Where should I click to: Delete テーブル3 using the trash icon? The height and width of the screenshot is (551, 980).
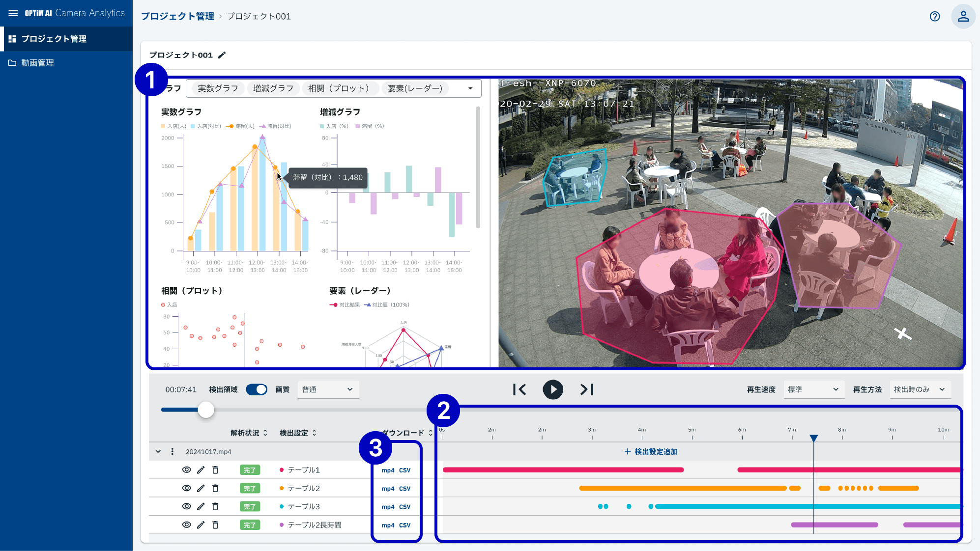[x=215, y=506]
